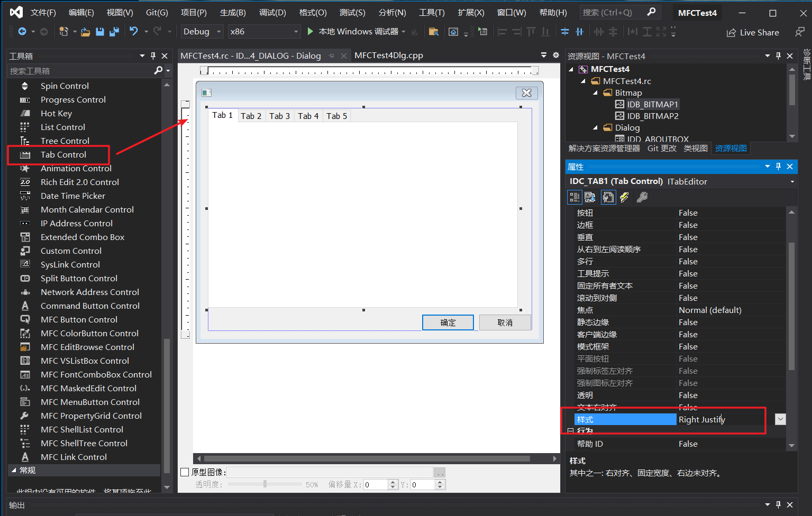The width and height of the screenshot is (812, 516).
Task: Pin the toolbox panel
Action: [x=153, y=56]
